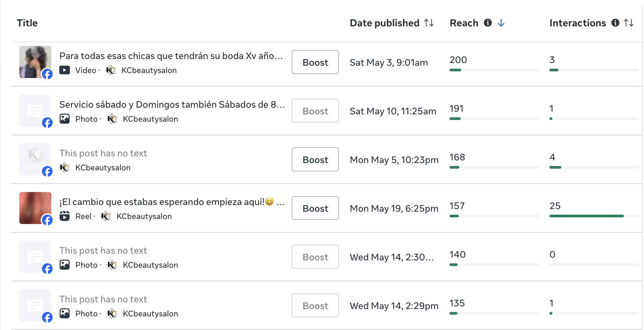Open the Interactions info tooltip icon
Image resolution: width=644 pixels, height=330 pixels.
tap(615, 23)
